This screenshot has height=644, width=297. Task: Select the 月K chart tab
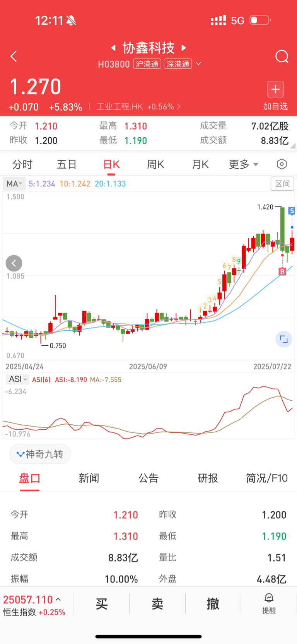click(200, 164)
